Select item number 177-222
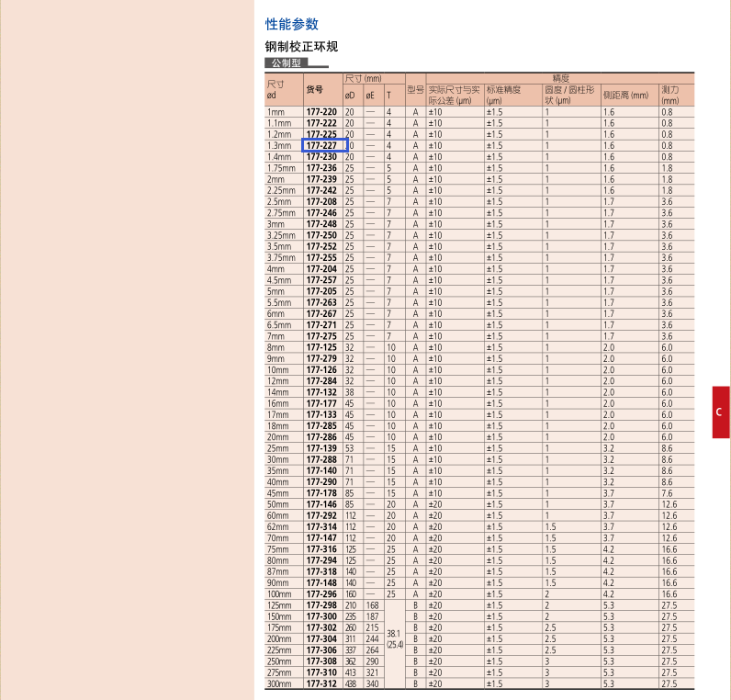731x700 pixels. click(x=321, y=123)
